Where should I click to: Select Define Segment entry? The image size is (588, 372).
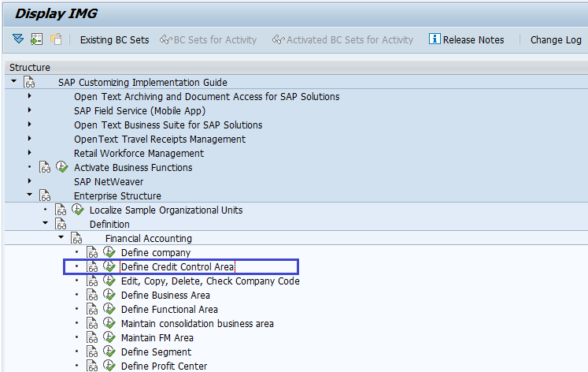pos(156,352)
